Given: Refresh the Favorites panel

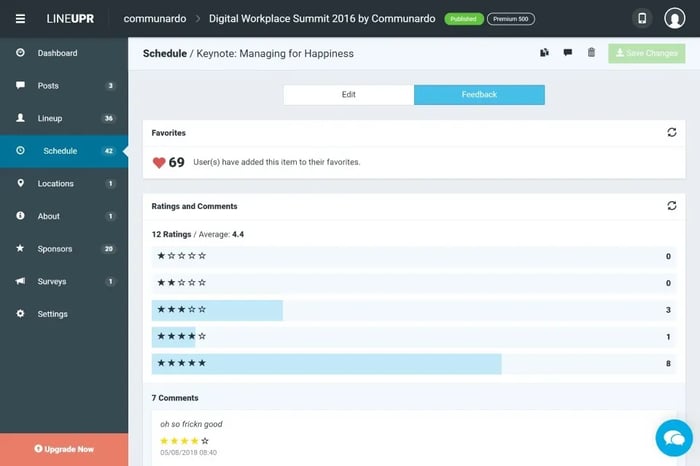Looking at the screenshot, I should click(x=671, y=132).
